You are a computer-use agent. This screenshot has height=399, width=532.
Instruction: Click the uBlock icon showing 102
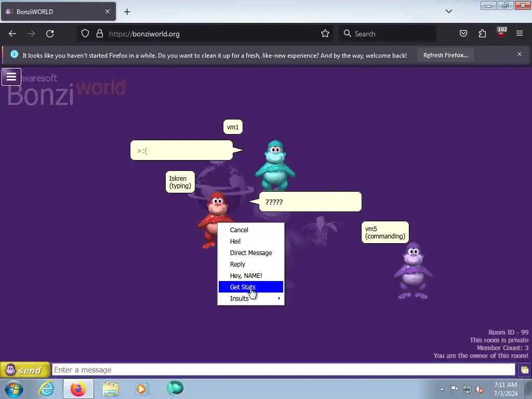[x=501, y=33]
